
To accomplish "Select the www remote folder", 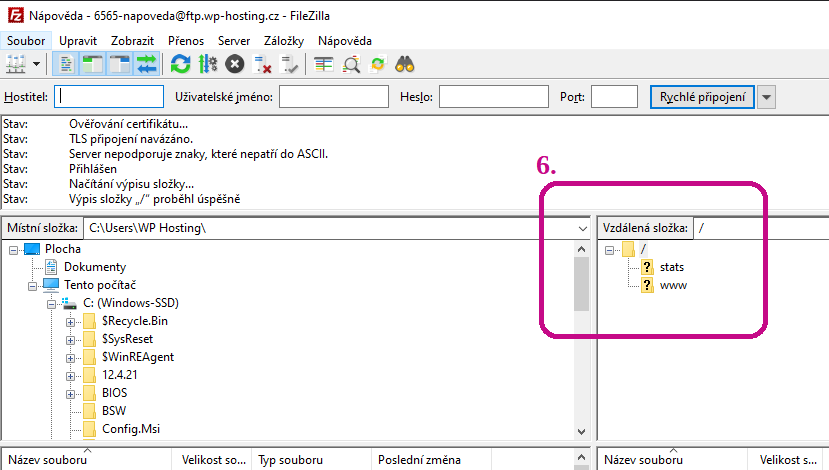I will click(673, 285).
